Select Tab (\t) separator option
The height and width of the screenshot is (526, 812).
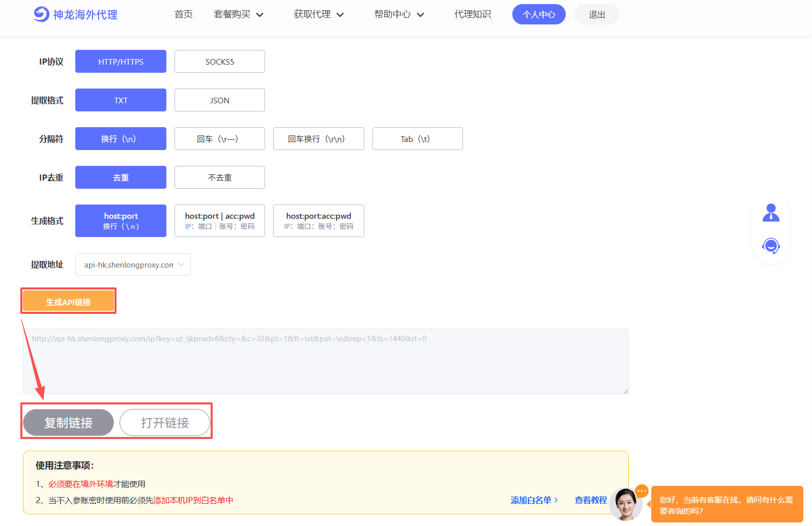417,139
